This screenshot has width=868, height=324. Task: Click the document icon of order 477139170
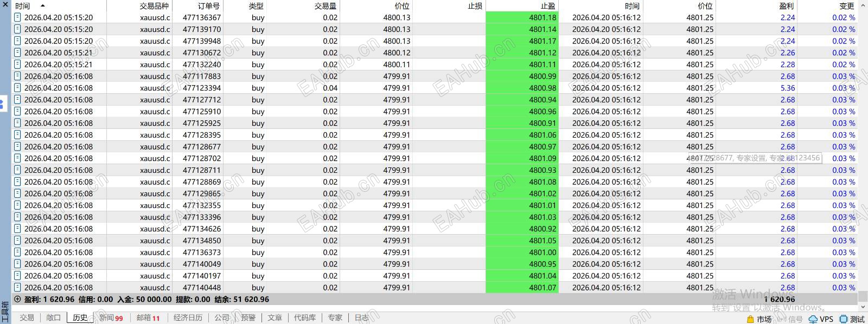(x=17, y=29)
